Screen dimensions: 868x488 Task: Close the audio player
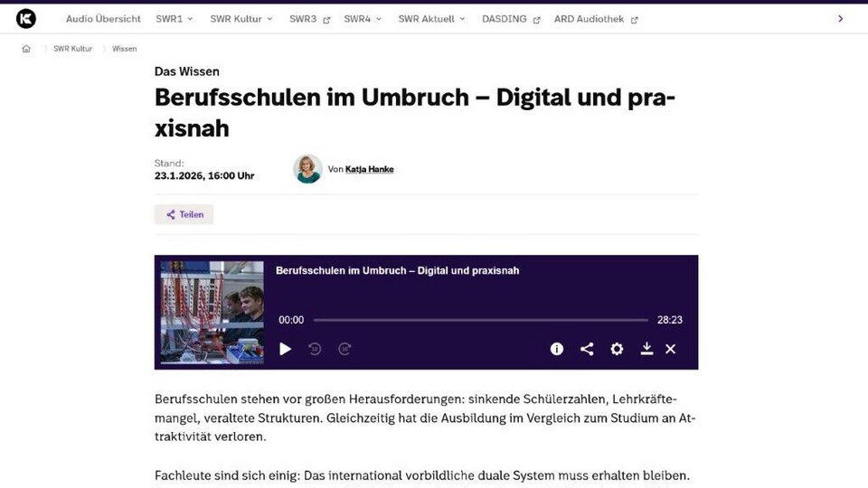pos(670,349)
